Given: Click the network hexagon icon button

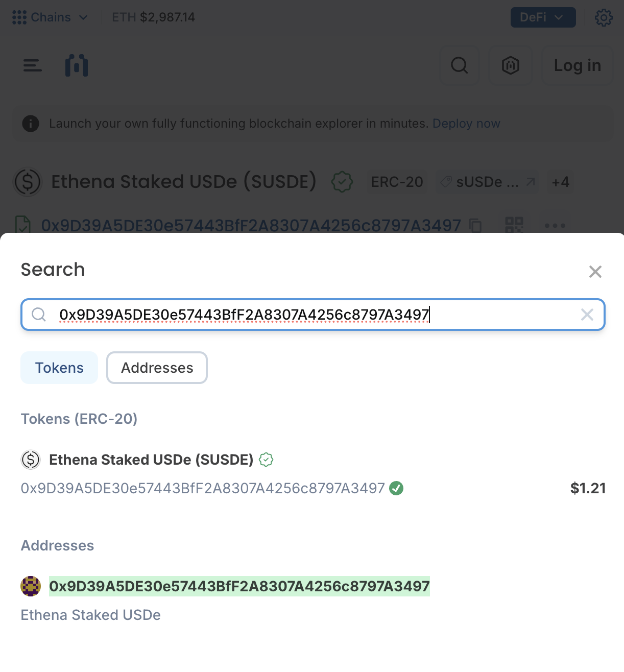Looking at the screenshot, I should [511, 65].
